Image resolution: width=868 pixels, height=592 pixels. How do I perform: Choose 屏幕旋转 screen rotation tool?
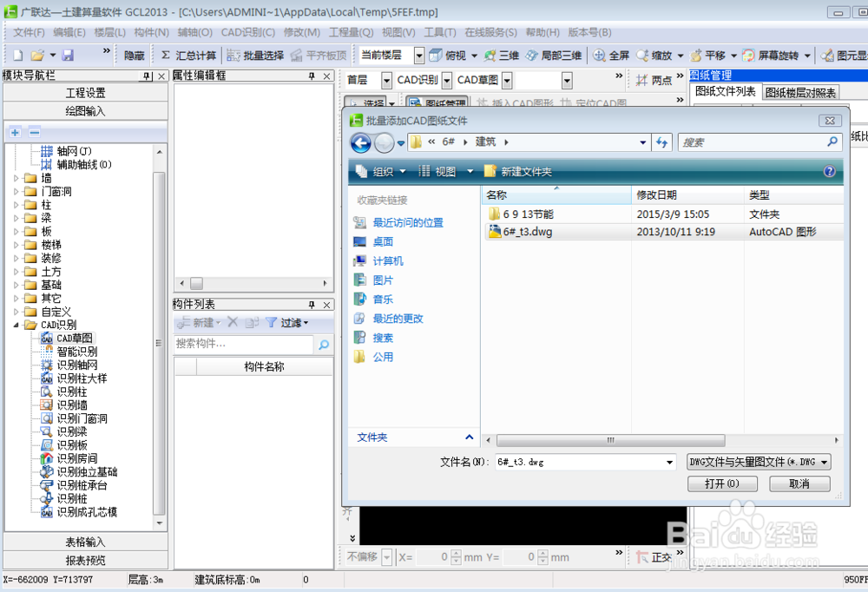tap(771, 56)
